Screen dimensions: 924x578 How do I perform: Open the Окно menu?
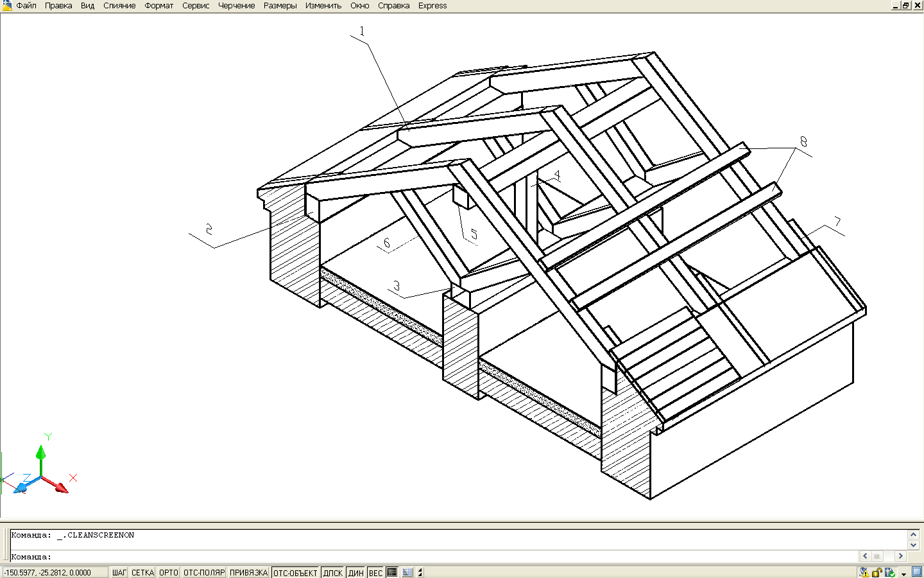click(x=360, y=5)
